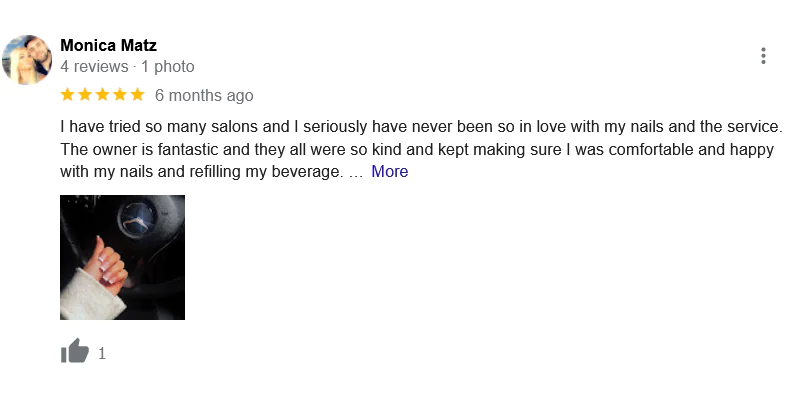Click the "1 photo" count text
This screenshot has height=401, width=801.
168,67
